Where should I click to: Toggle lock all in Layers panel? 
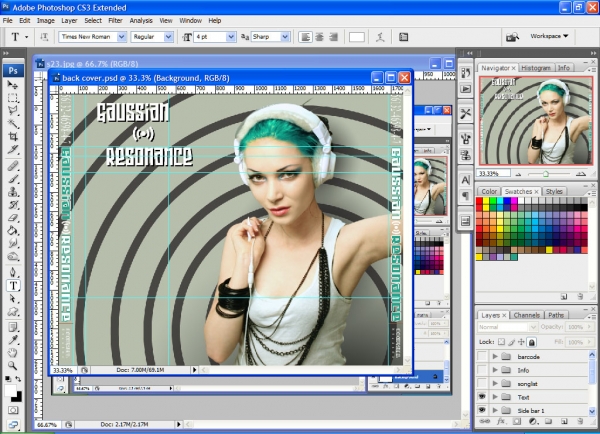(532, 342)
